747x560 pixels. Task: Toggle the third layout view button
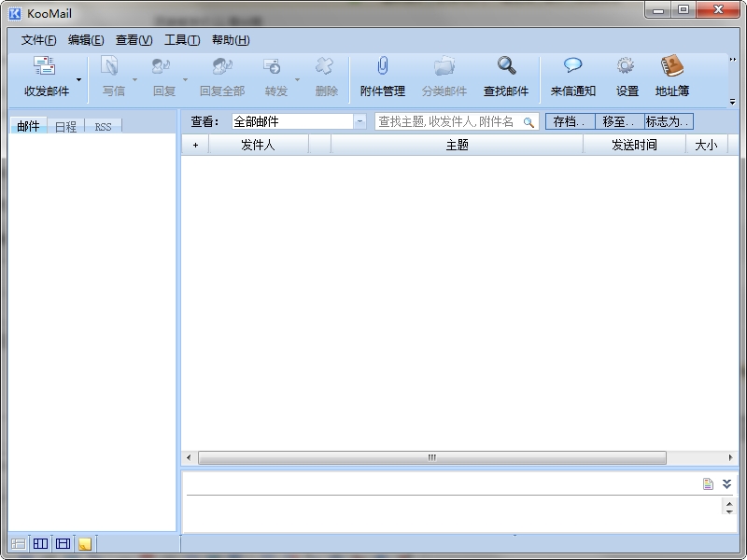pos(63,544)
